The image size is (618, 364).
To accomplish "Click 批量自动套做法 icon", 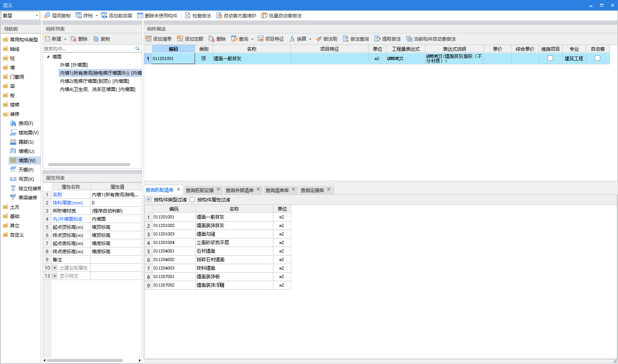I will coord(264,15).
